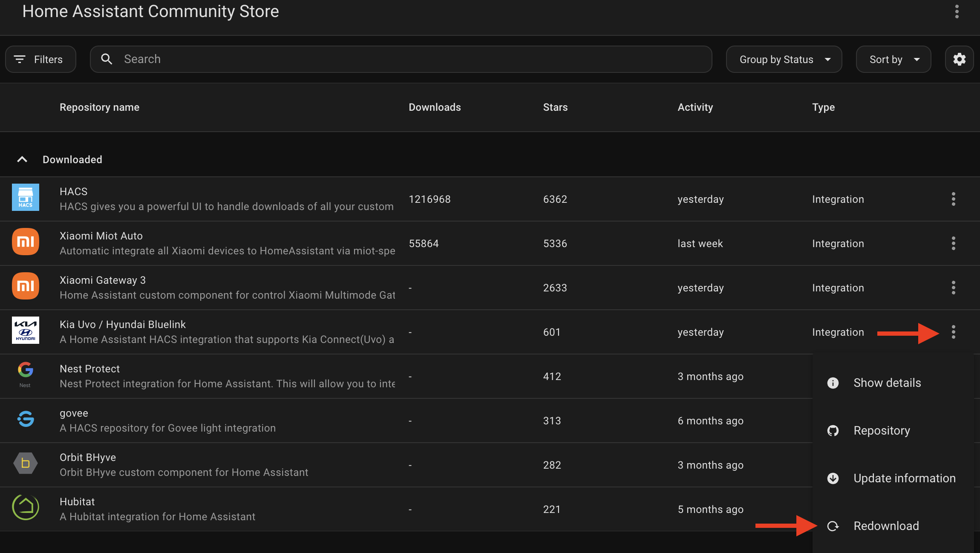This screenshot has height=553, width=980.
Task: Click the govee logo icon
Action: (x=26, y=419)
